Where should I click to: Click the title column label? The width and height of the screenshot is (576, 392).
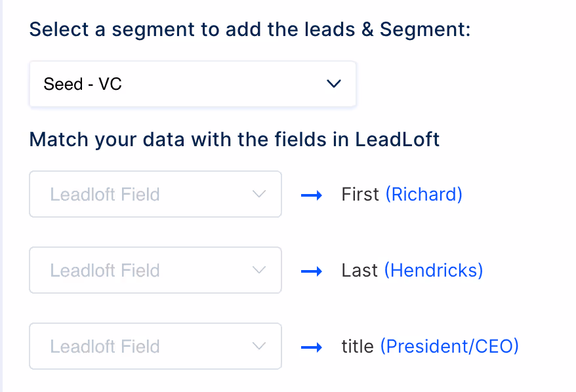358,346
